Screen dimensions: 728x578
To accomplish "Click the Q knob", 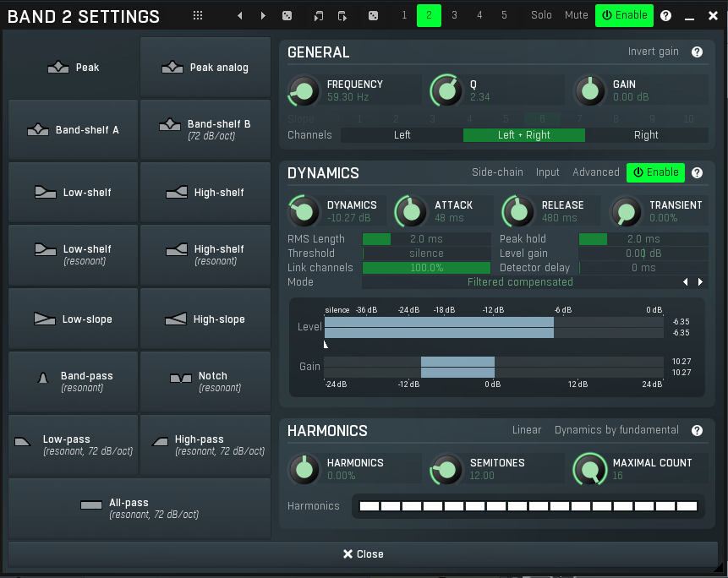I will [x=446, y=91].
